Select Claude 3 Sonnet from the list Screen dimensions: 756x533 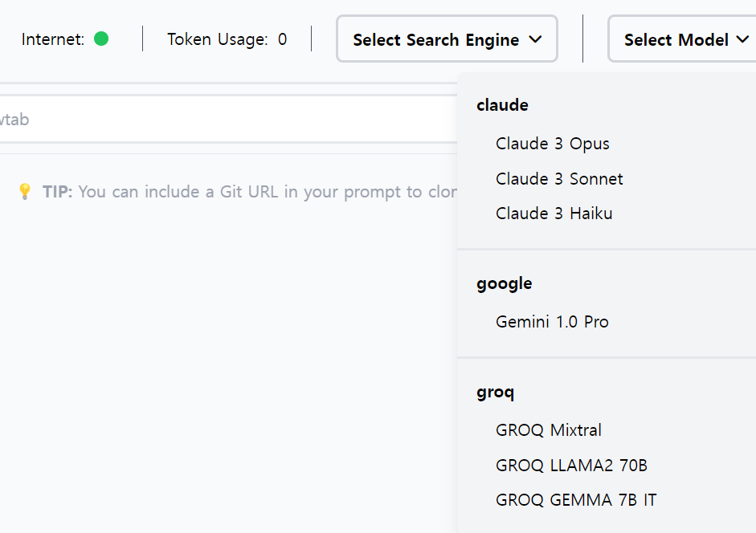click(x=559, y=179)
